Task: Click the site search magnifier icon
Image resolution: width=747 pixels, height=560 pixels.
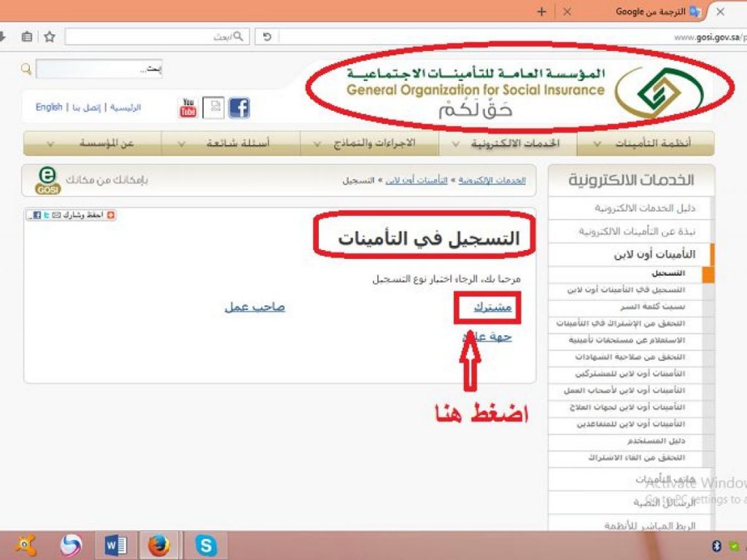Action: tap(26, 69)
